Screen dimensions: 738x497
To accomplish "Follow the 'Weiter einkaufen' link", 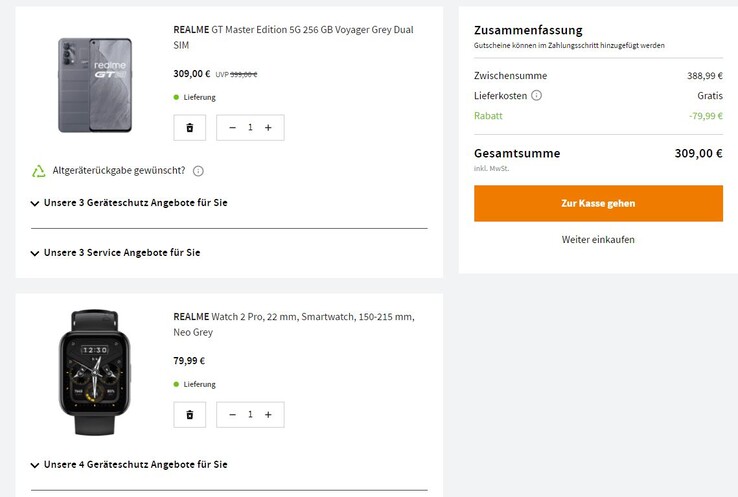I will click(x=598, y=240).
